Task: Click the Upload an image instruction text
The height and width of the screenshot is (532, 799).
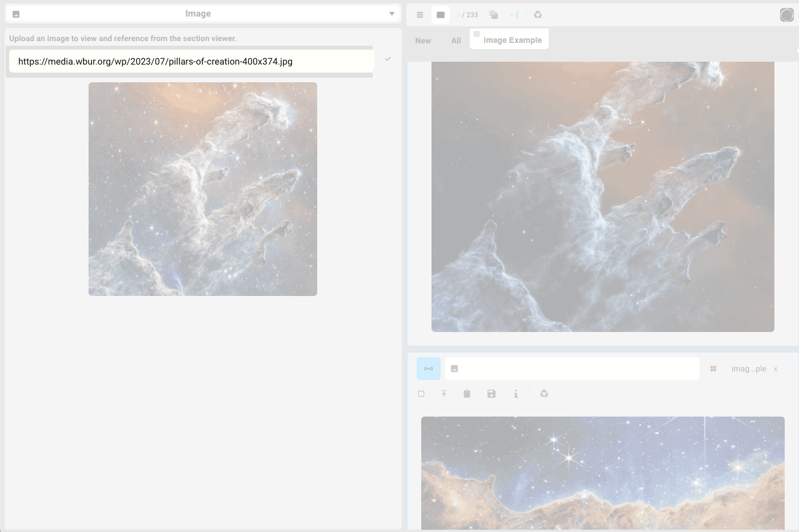Action: 123,38
